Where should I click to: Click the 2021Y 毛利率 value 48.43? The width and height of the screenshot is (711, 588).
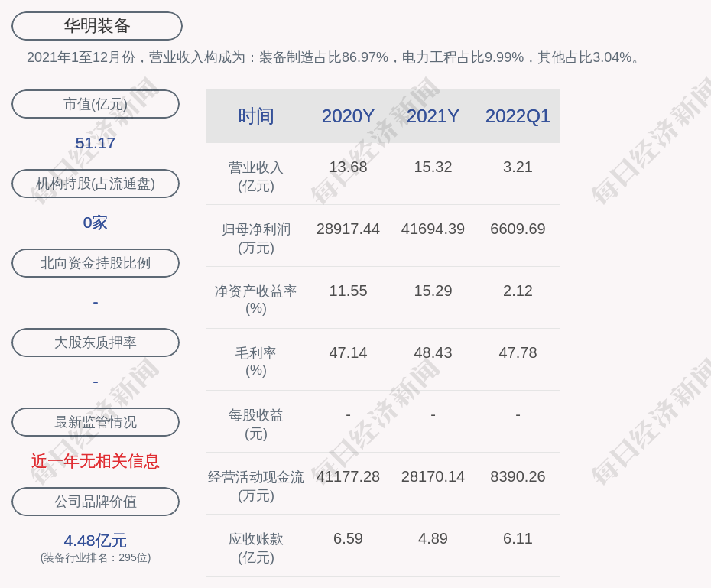click(x=433, y=352)
